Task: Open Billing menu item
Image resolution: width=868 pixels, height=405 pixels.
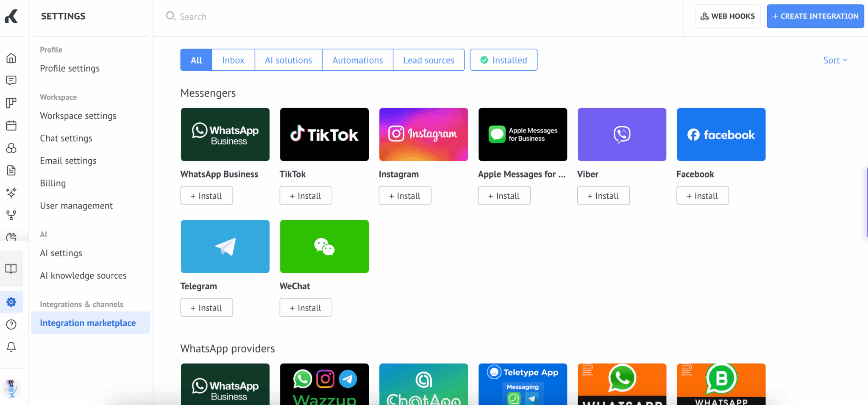Action: coord(53,183)
